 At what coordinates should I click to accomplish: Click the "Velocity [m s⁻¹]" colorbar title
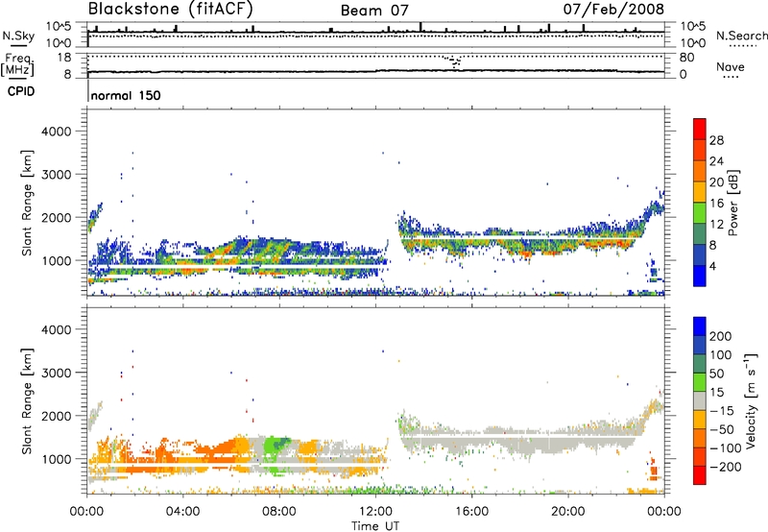(751, 400)
